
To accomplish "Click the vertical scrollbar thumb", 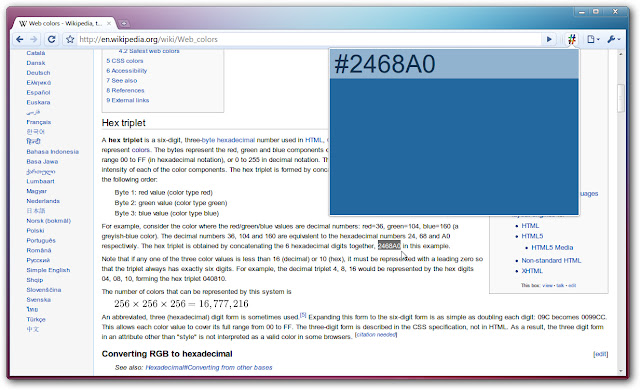I will [x=621, y=98].
